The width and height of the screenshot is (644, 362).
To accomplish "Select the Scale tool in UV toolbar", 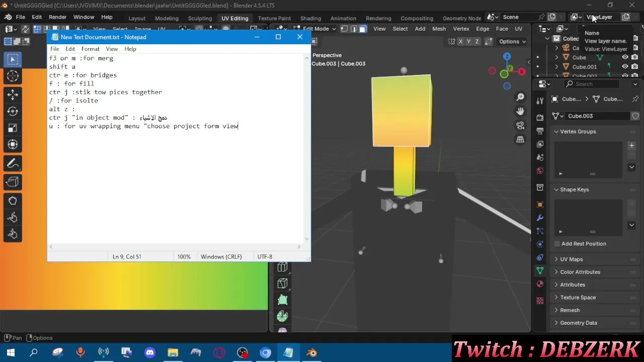I will pyautogui.click(x=13, y=128).
